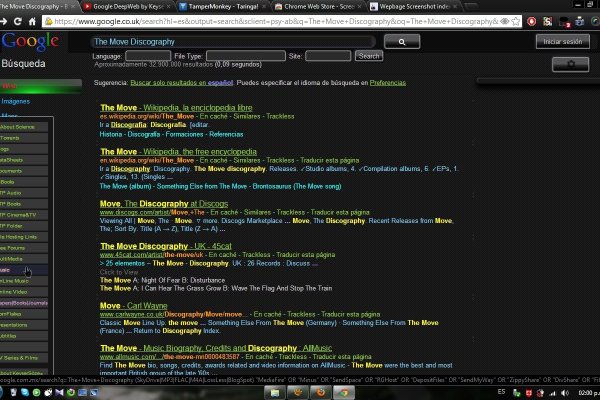Select TV Series & Films in the sidebar list
The height and width of the screenshot is (400, 600).
point(24,358)
